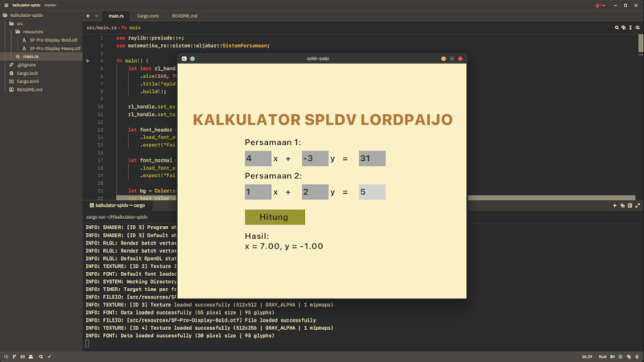Toggle the project panel in status bar

click(x=6, y=356)
